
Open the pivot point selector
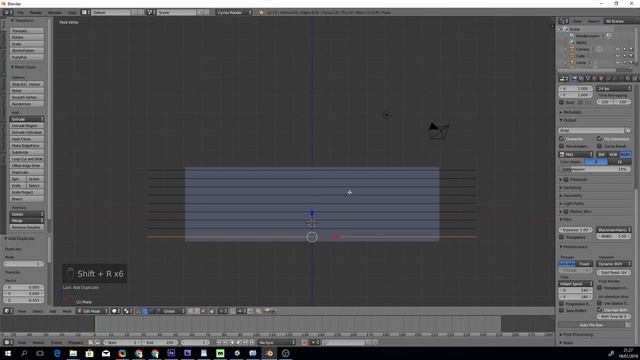128,311
